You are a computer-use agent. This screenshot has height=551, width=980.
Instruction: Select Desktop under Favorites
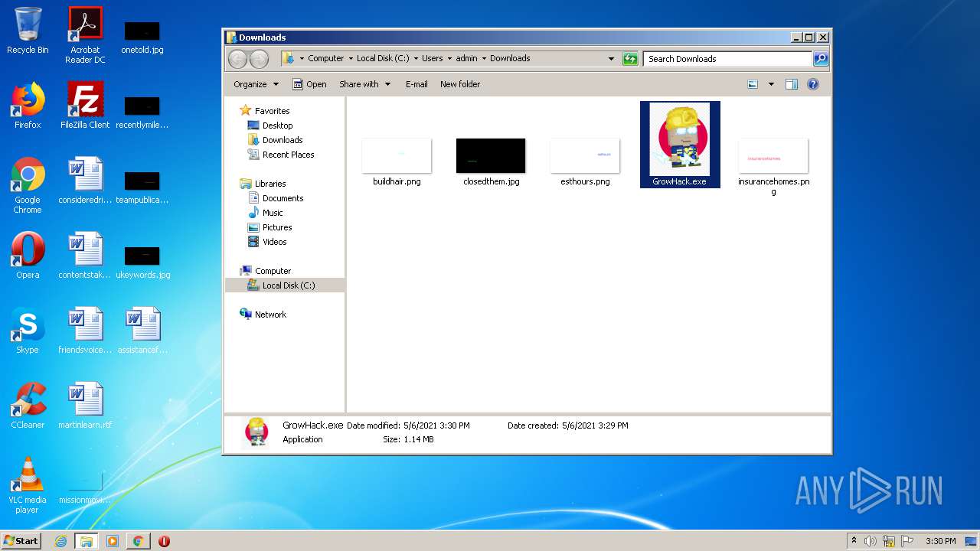point(270,126)
